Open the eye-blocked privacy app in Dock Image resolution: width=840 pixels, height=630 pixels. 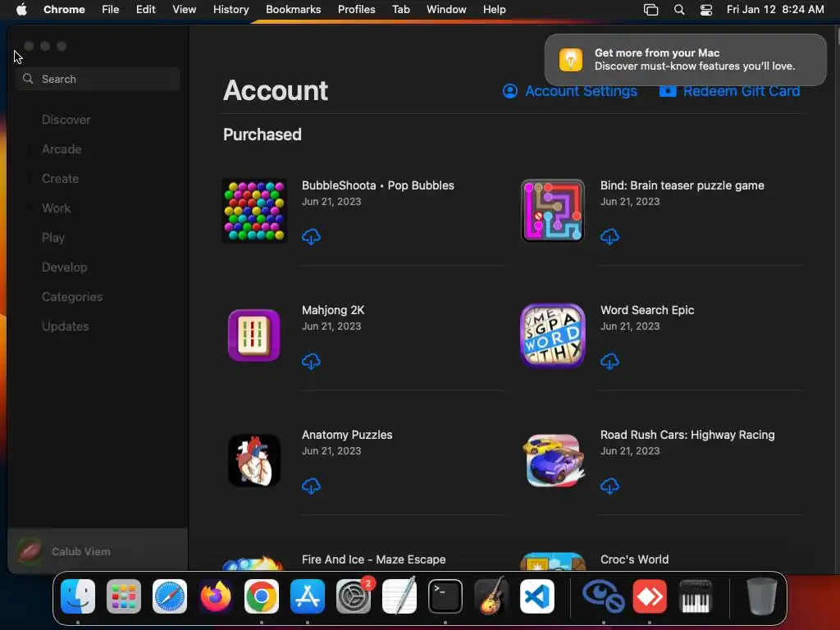603,596
